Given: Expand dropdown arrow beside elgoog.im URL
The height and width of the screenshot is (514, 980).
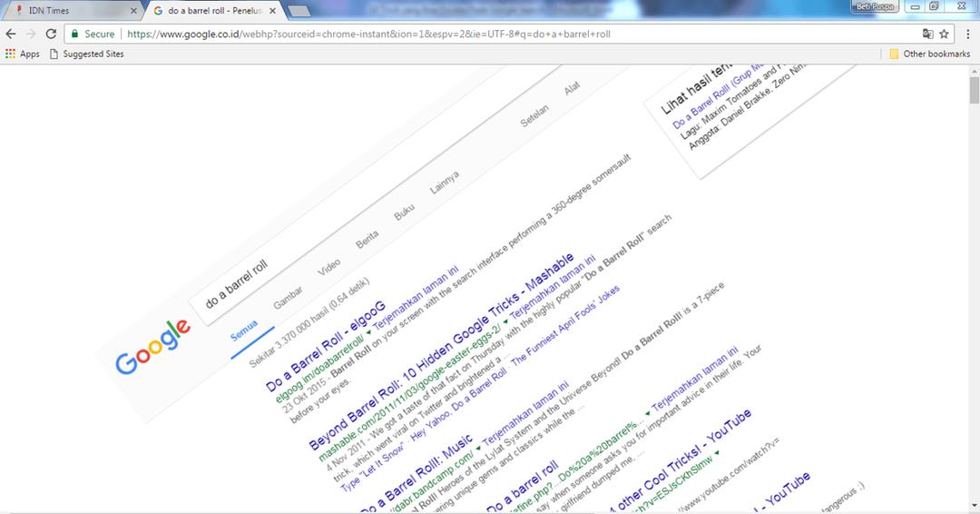Looking at the screenshot, I should coord(368,332).
